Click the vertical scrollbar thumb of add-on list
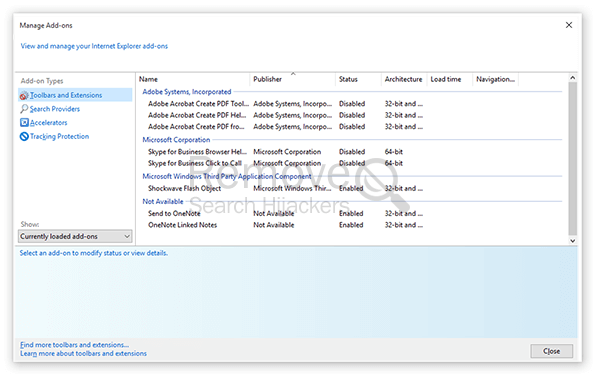600x374 pixels. (572, 158)
